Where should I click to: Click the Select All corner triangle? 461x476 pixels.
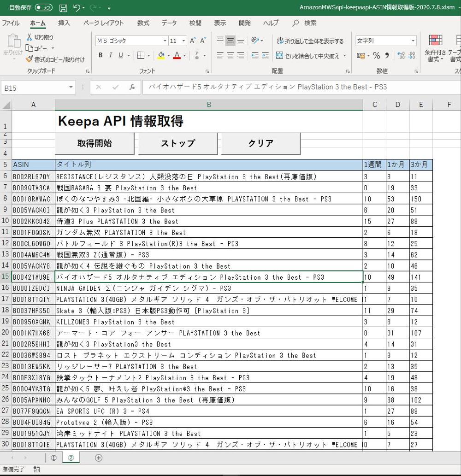(x=6, y=105)
